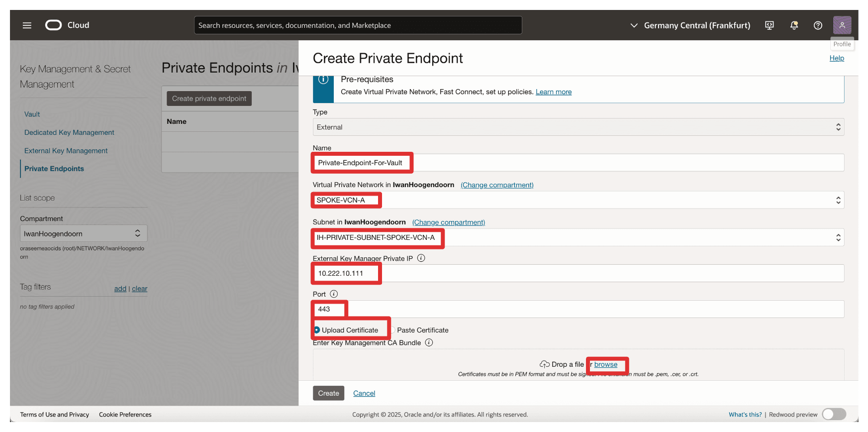868x432 pixels.
Task: Open the Germany Central (Frankfurt) region selector
Action: (x=690, y=25)
